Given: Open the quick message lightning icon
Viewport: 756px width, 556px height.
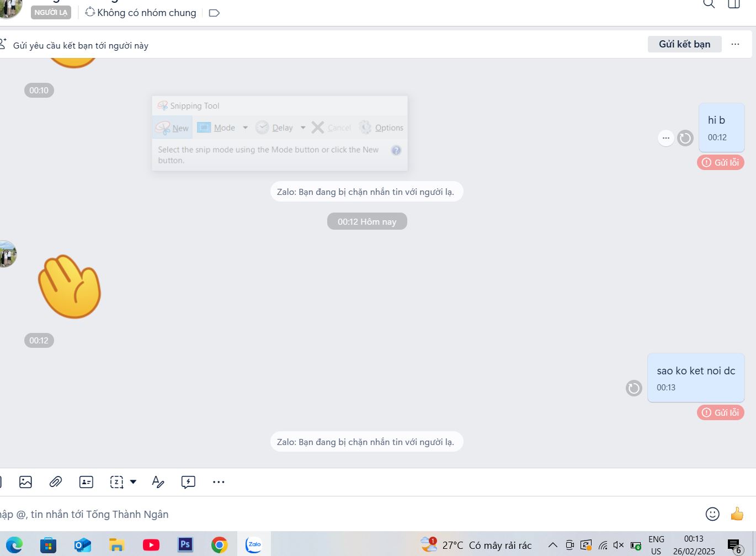Looking at the screenshot, I should (x=188, y=482).
